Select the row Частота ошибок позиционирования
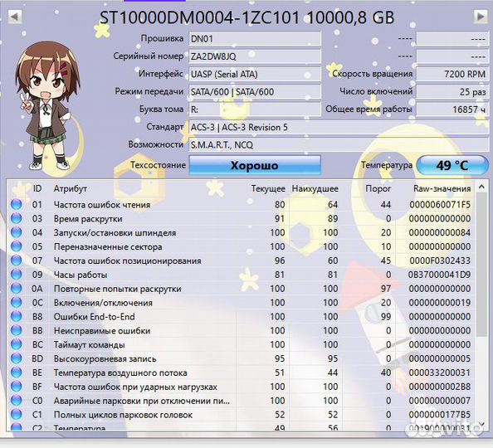The height and width of the screenshot is (448, 493). point(241,261)
